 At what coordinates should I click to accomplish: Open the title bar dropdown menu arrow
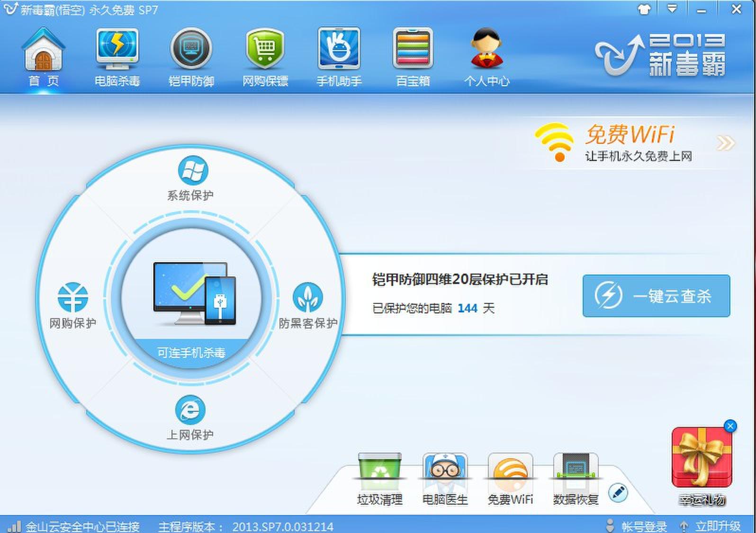672,9
